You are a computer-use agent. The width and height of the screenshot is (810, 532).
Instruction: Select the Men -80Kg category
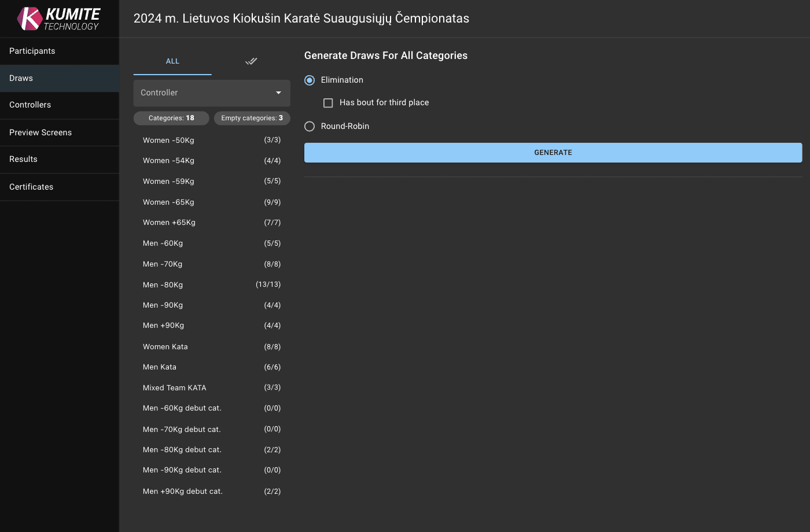(163, 285)
